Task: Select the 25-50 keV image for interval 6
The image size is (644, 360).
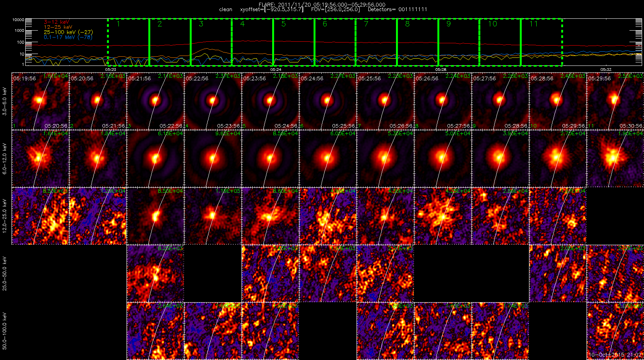Action: [328, 273]
